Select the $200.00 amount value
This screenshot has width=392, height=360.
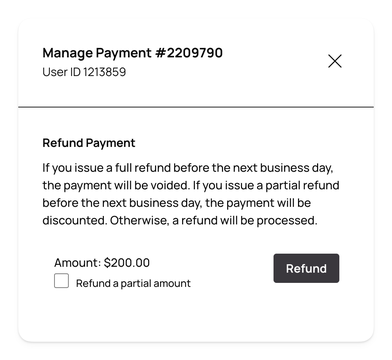[127, 263]
